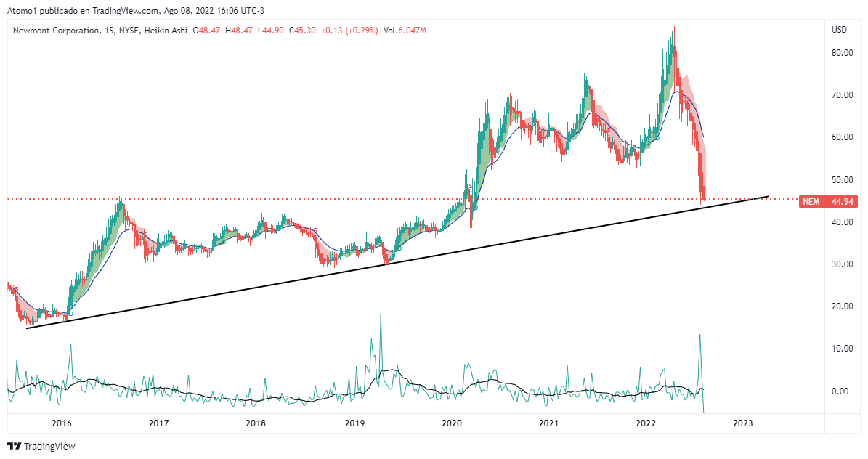Click the USD currency label
The width and height of the screenshot is (868, 459).
[x=839, y=30]
